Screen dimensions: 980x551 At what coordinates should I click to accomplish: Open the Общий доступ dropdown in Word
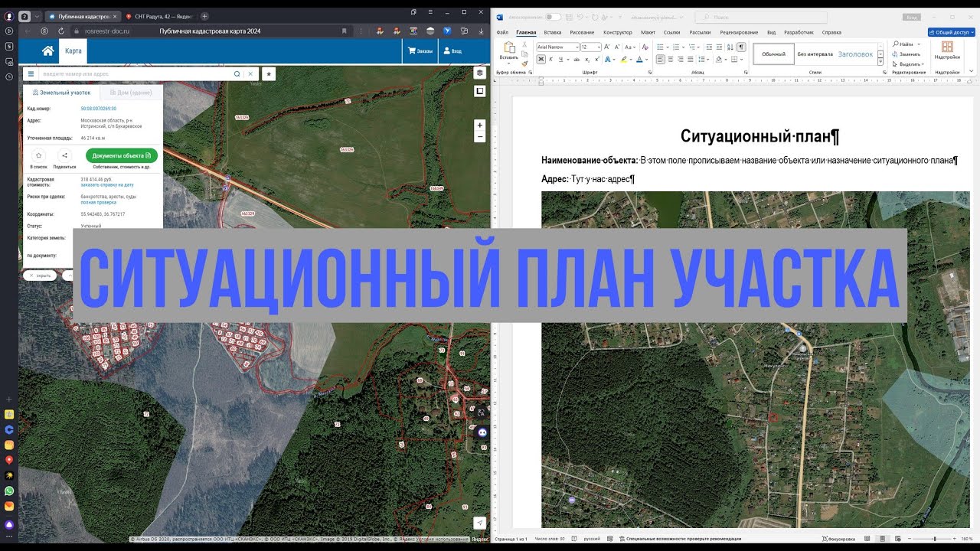click(951, 32)
